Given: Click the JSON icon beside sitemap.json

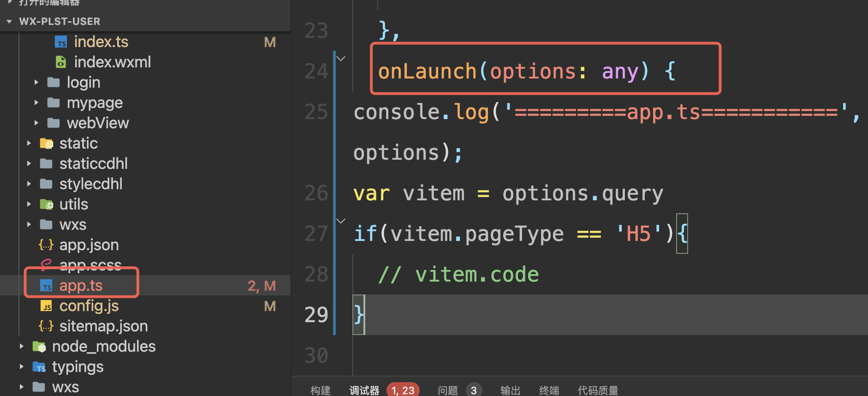Looking at the screenshot, I should [46, 326].
